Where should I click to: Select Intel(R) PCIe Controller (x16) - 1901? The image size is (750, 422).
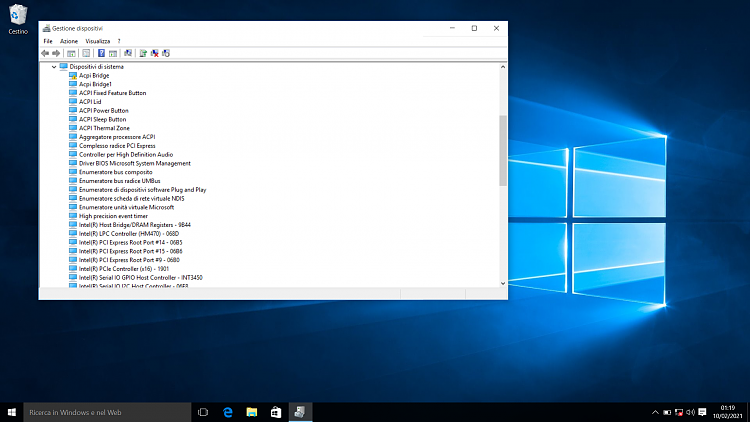124,269
